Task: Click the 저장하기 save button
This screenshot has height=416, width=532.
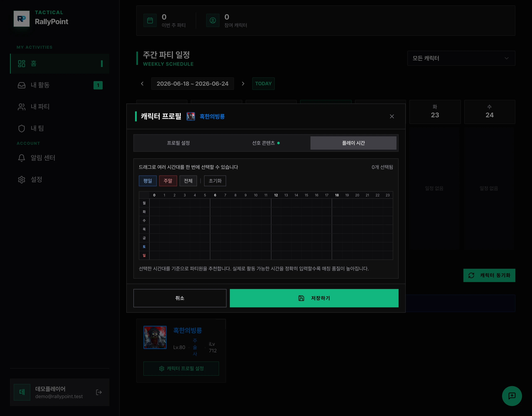Action: click(x=314, y=298)
